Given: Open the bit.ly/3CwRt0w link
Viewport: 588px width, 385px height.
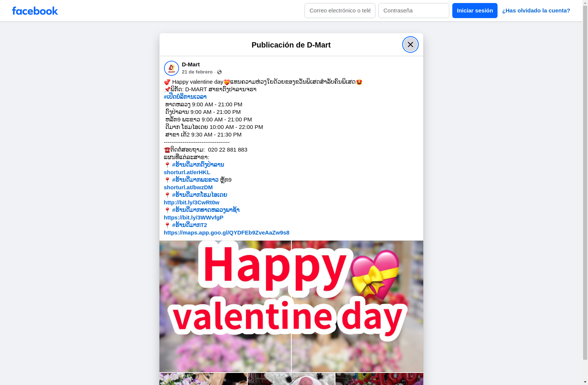Looking at the screenshot, I should coord(191,202).
